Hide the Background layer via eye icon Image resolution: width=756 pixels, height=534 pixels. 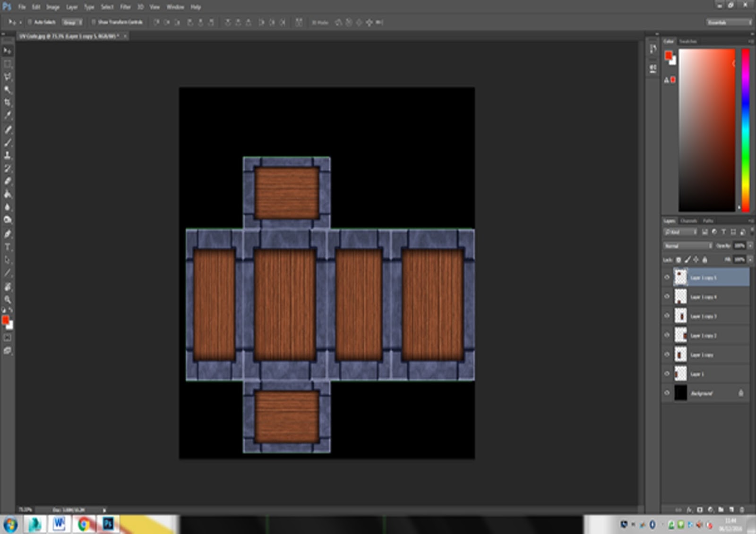[667, 393]
